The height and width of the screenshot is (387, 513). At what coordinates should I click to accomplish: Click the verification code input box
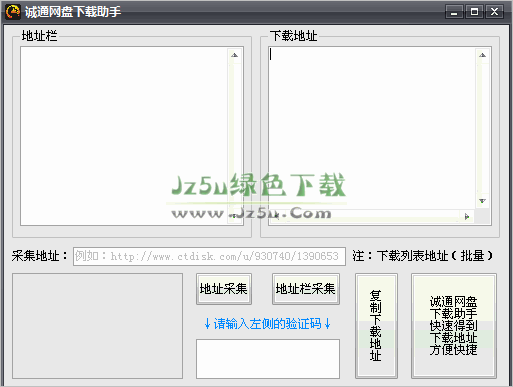268,359
